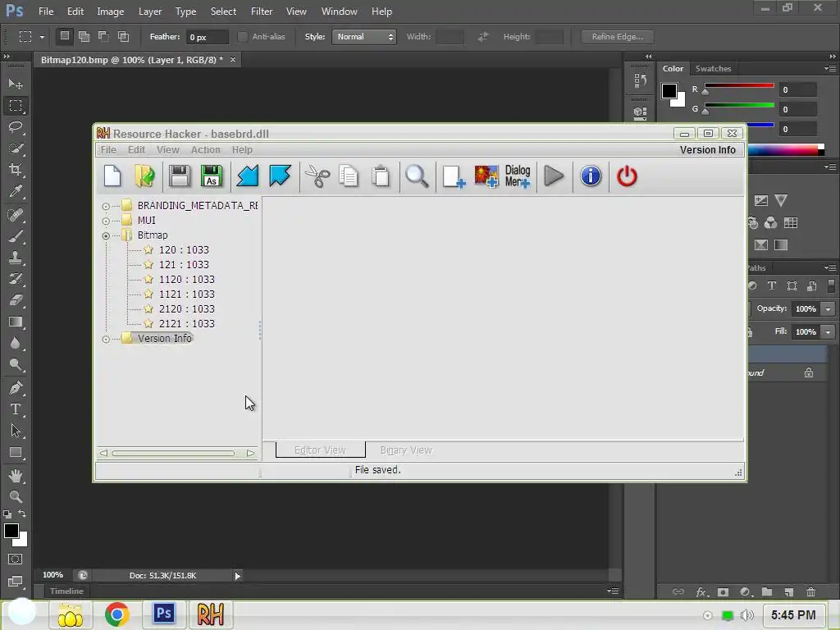Click the gray Compile play icon

point(554,176)
